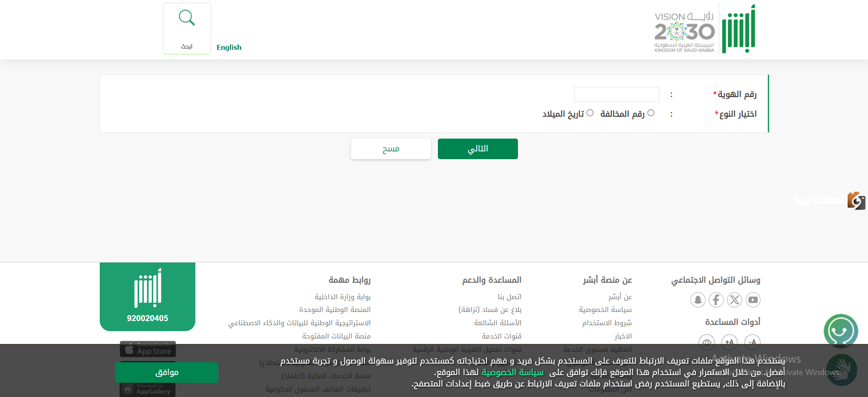
Task: Open سياسة الخصوصية link under عن منصة أبشر
Action: coord(605,310)
